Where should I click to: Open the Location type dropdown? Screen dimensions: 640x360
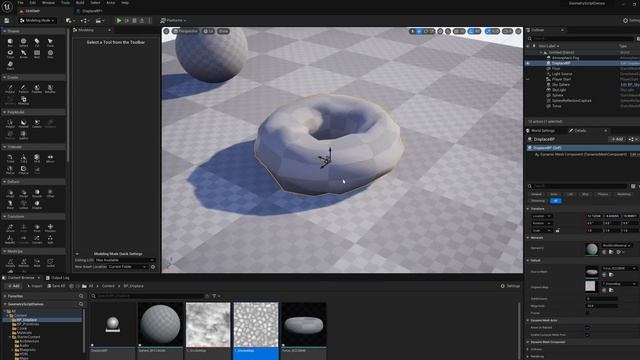point(542,216)
